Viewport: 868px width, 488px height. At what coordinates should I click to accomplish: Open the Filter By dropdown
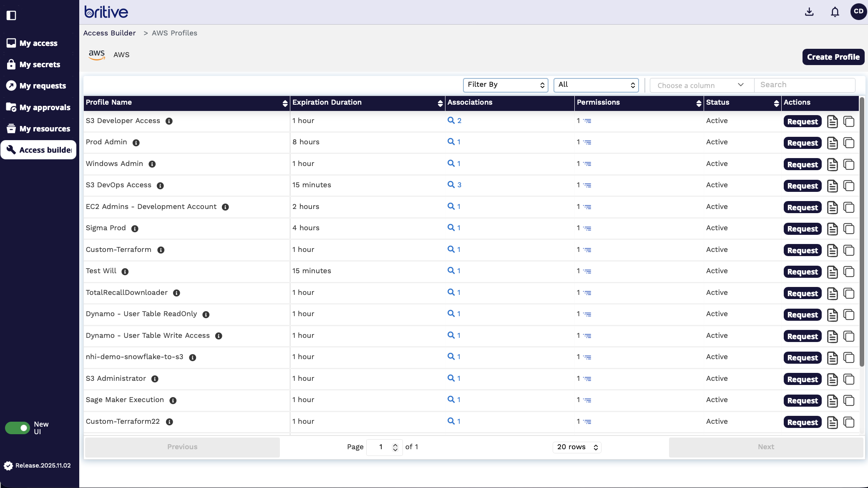click(x=506, y=85)
